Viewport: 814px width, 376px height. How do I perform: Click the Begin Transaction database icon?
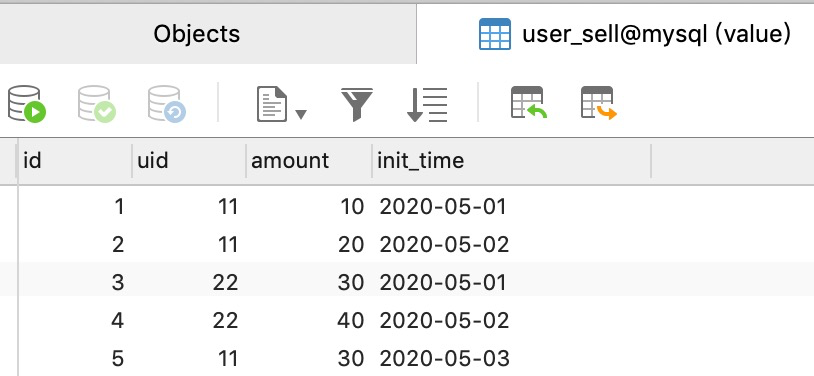pyautogui.click(x=27, y=104)
